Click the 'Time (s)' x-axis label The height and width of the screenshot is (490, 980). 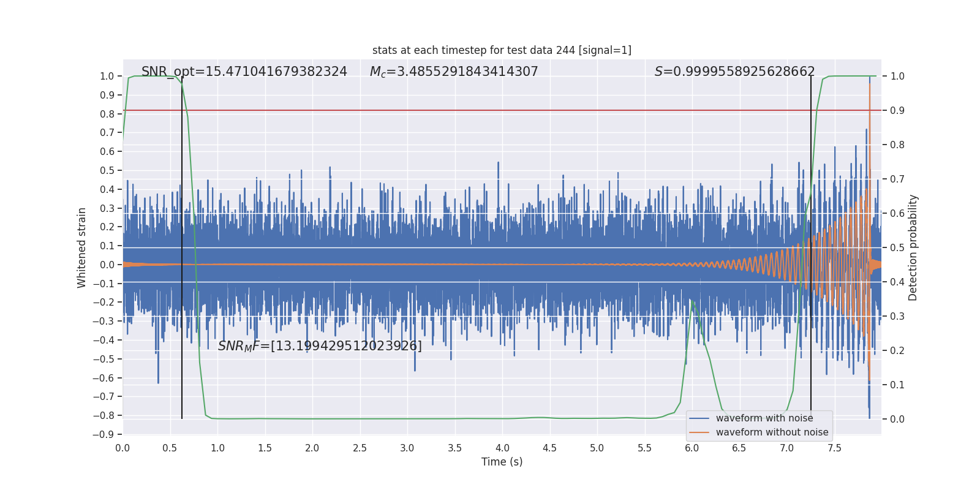pos(502,462)
